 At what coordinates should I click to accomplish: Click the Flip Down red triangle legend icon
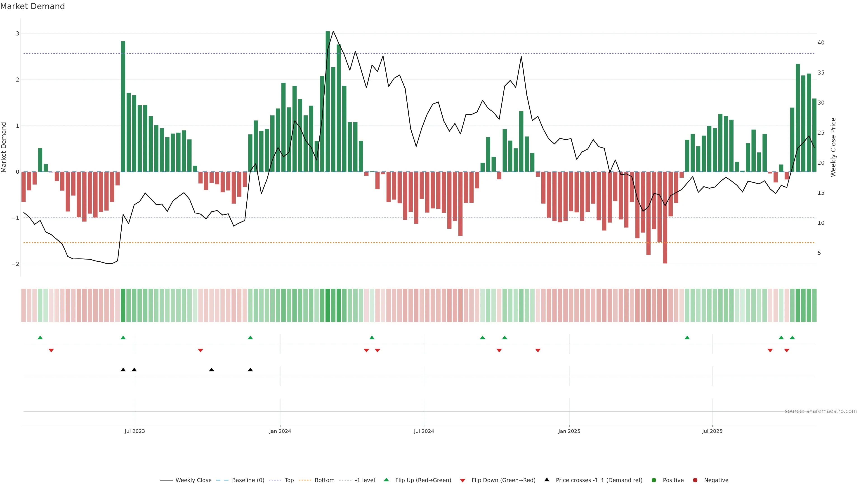(x=463, y=481)
